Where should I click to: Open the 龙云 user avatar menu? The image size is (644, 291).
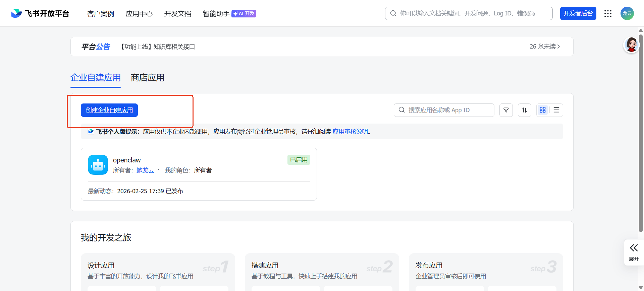click(627, 13)
